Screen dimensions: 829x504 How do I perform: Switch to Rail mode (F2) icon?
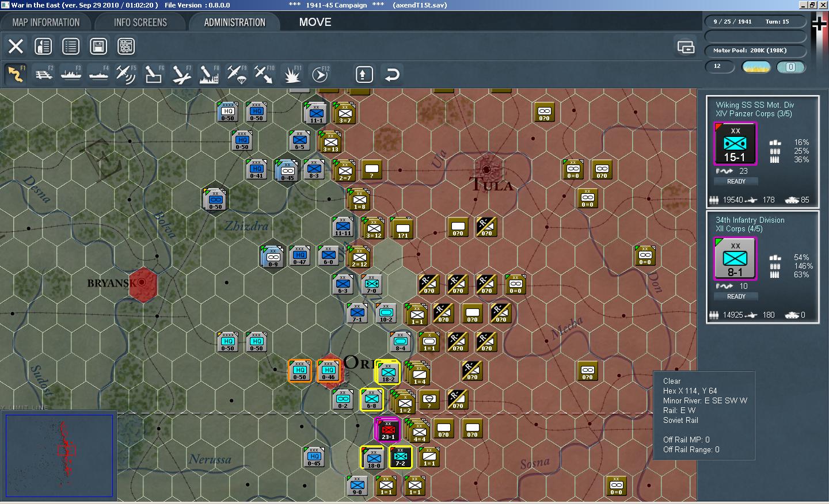43,74
